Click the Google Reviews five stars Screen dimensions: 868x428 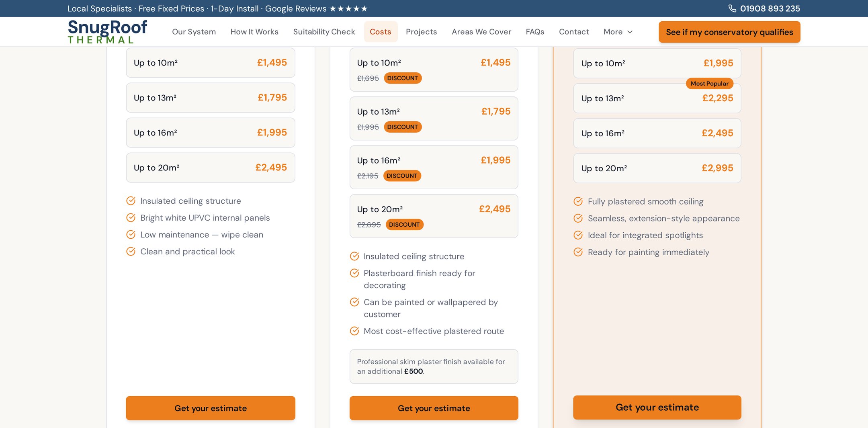[348, 8]
